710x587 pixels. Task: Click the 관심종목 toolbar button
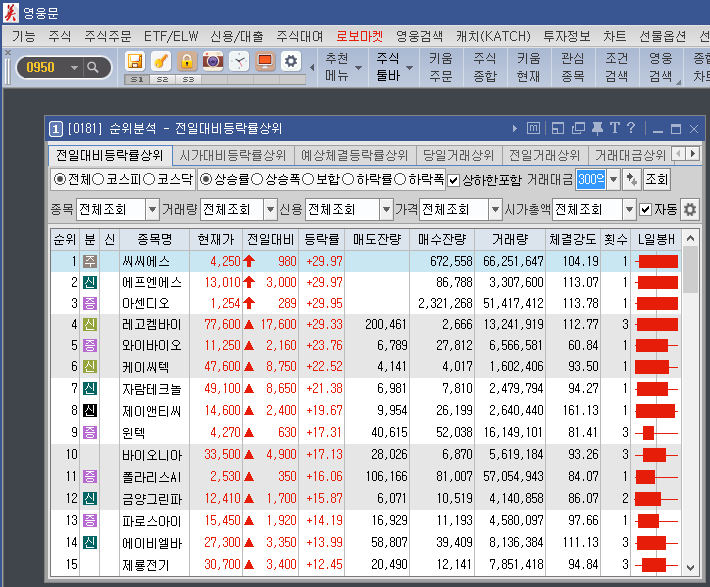(x=573, y=67)
